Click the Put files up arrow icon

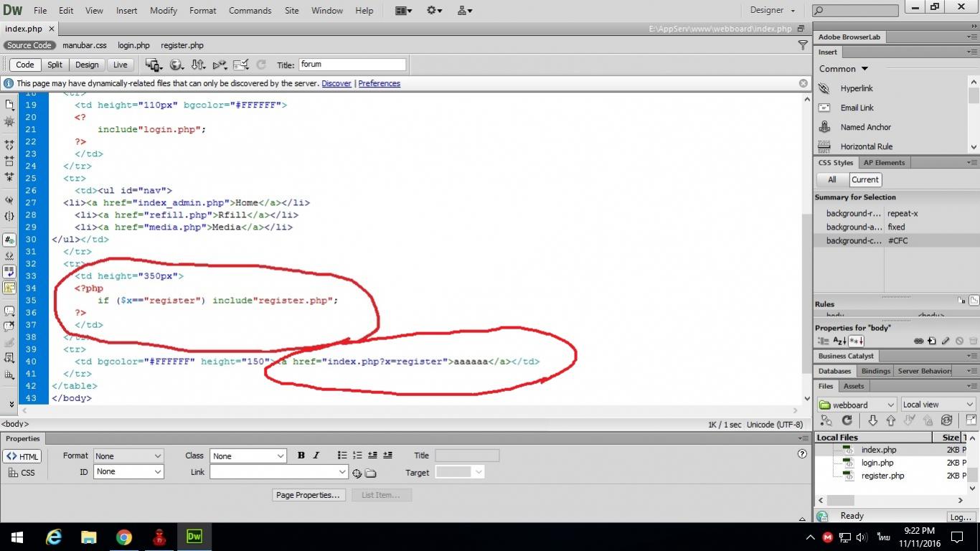point(891,420)
